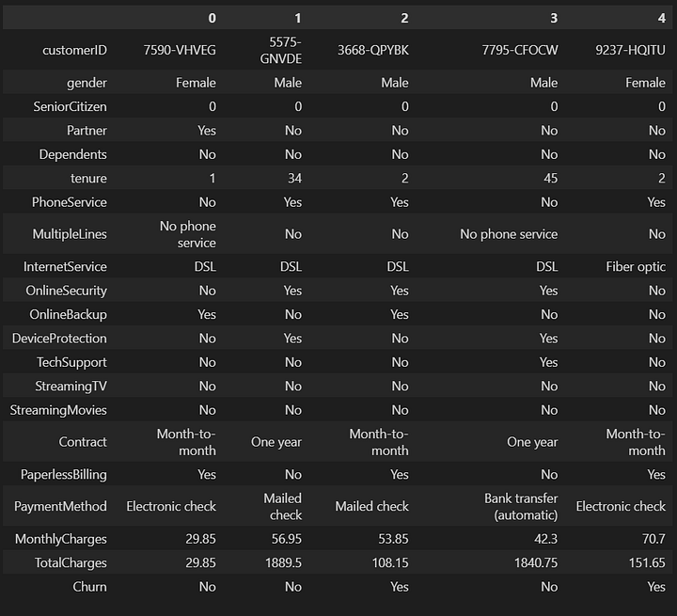Viewport: 677px width, 616px height.
Task: Click customer ID 7590-VHVEG cell
Action: [x=180, y=50]
